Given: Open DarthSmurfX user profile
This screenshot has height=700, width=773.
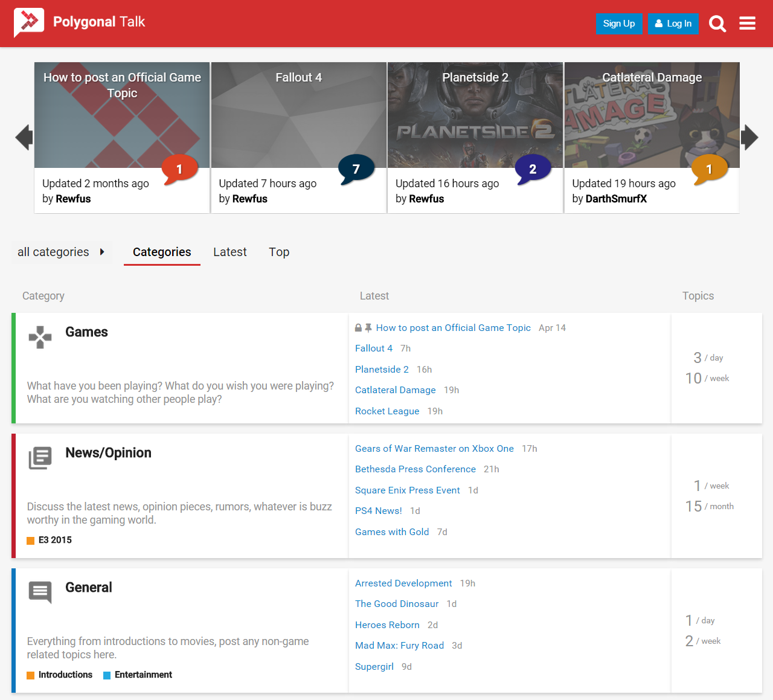Looking at the screenshot, I should pyautogui.click(x=616, y=199).
